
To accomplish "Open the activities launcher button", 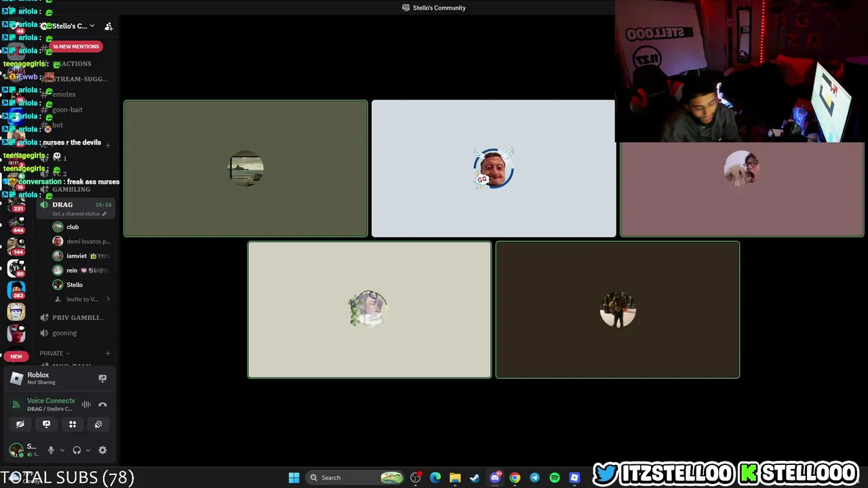I will pyautogui.click(x=73, y=424).
